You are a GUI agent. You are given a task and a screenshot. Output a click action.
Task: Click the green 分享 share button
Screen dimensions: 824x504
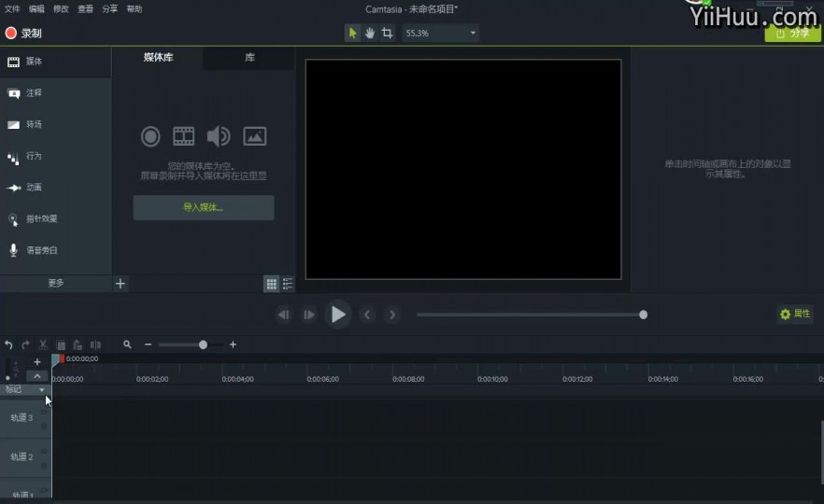pyautogui.click(x=792, y=33)
